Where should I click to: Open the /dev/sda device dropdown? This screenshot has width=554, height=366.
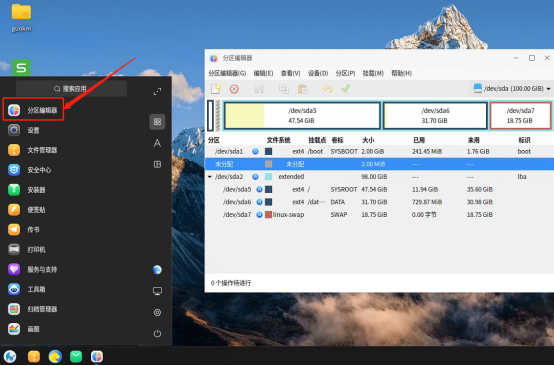(x=512, y=88)
